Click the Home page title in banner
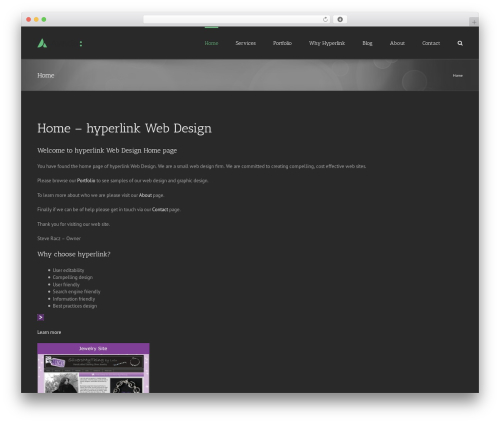The width and height of the screenshot is (500, 423). (x=46, y=76)
